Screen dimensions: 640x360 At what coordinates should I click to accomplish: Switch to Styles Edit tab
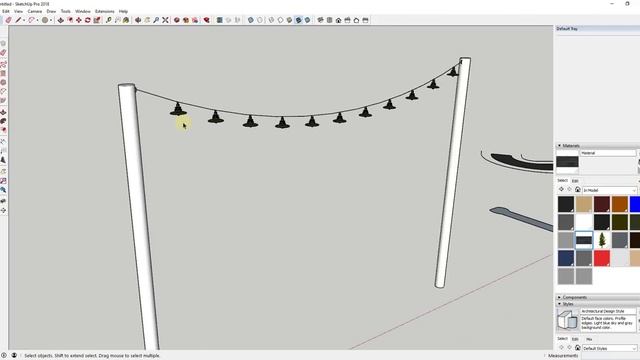tap(575, 339)
